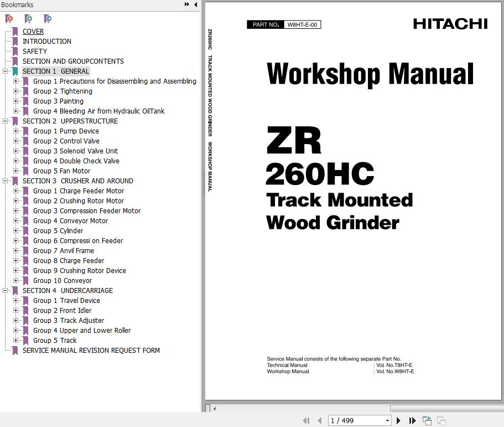Expand Group 9 Crushing Rotor Device bookmark
Image resolution: width=504 pixels, height=427 pixels.
click(x=16, y=271)
